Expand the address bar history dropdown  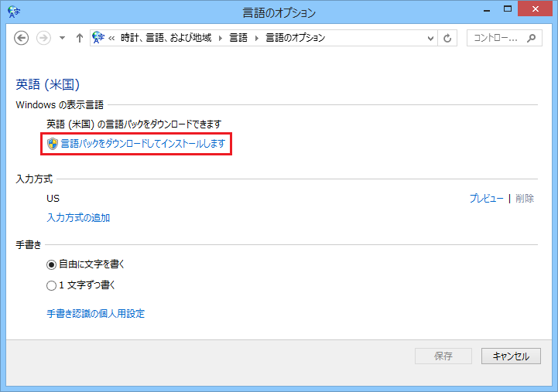click(x=432, y=38)
